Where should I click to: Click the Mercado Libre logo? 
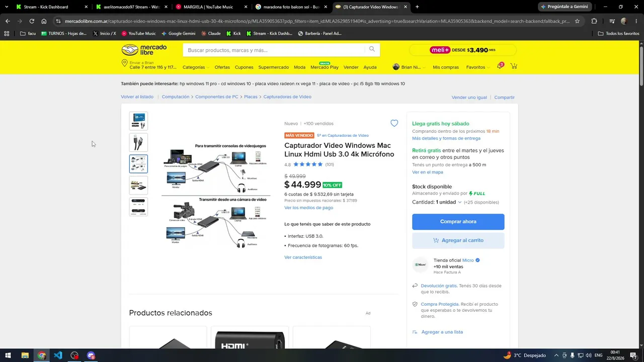point(144,50)
